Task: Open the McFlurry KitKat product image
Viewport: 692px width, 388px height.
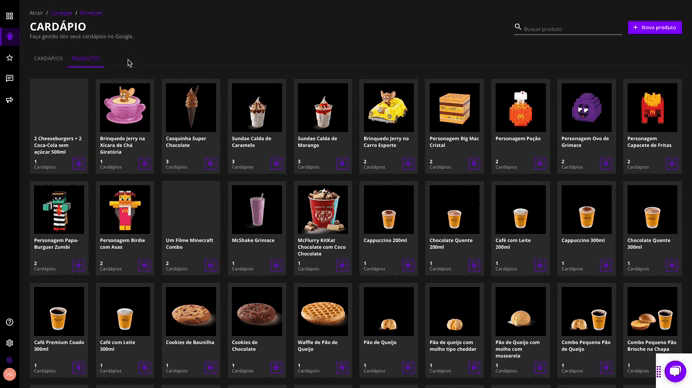Action: (x=323, y=210)
